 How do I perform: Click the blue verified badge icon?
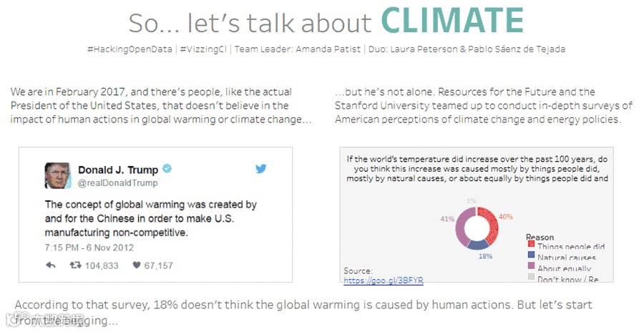coord(167,170)
